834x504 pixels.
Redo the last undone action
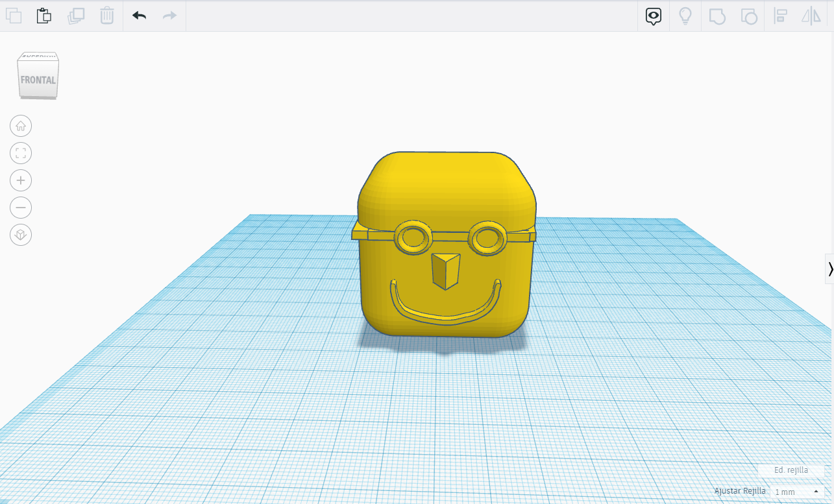[169, 16]
